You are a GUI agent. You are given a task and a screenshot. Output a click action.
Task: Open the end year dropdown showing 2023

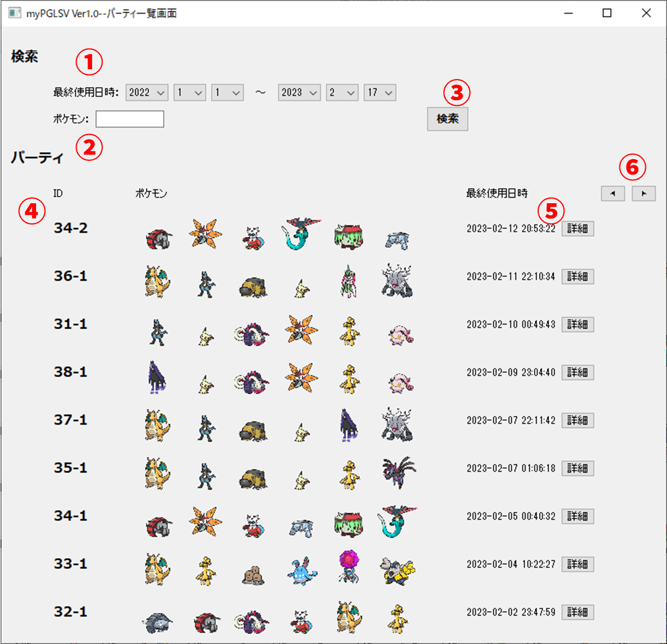299,92
